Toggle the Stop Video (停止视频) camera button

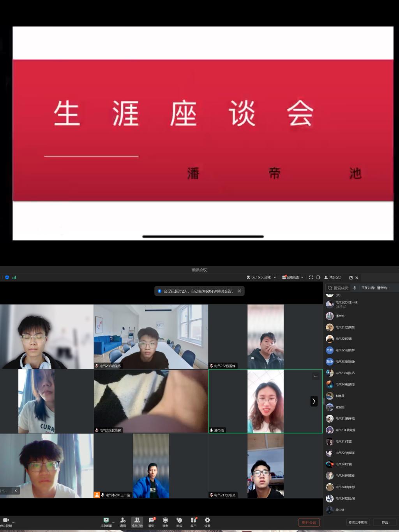(6, 521)
